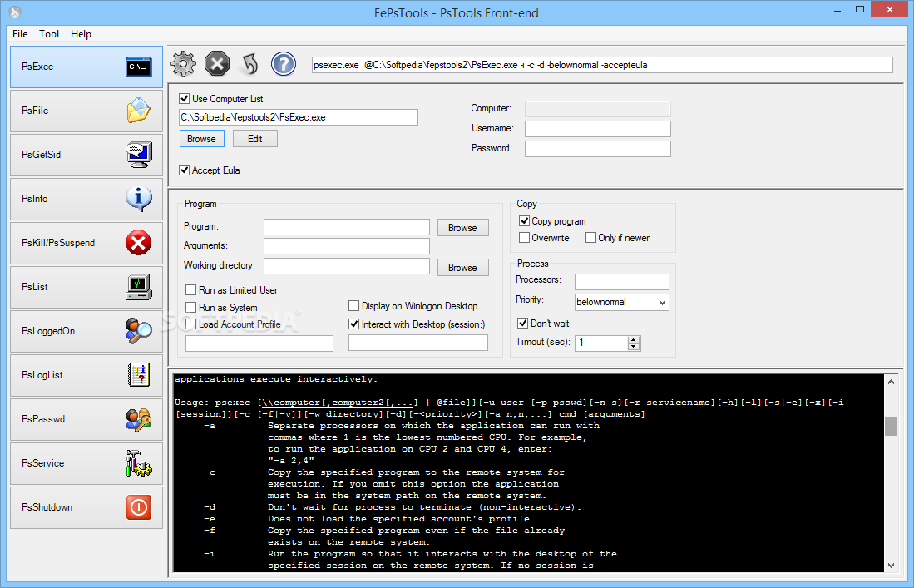Viewport: 914px width, 588px height.
Task: Click the Program path input field
Action: 347,227
